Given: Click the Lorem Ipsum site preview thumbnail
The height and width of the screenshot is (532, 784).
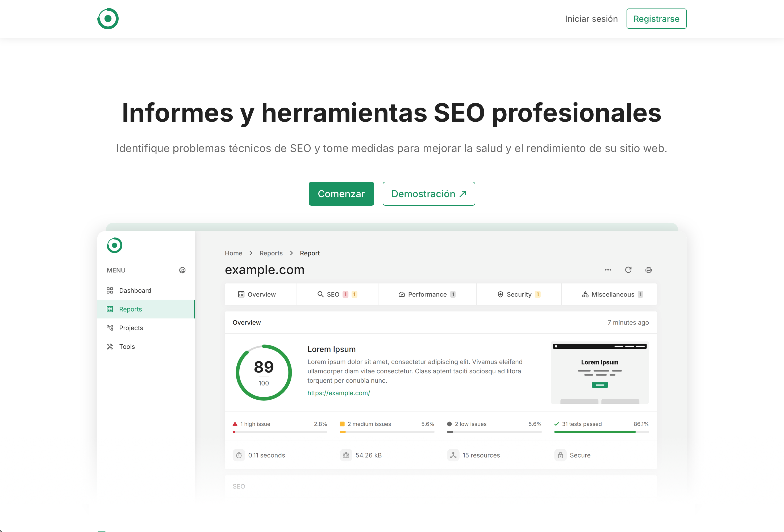Looking at the screenshot, I should pyautogui.click(x=599, y=373).
